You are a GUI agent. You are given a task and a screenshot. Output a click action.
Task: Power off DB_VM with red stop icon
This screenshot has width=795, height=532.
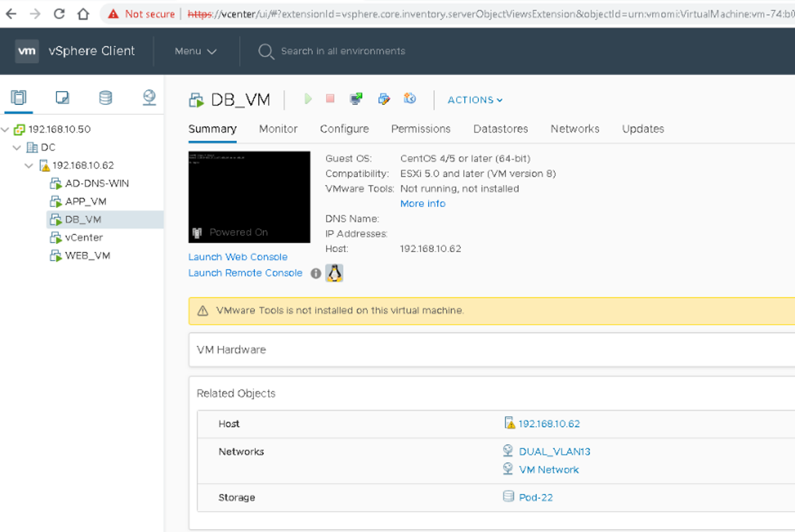[x=330, y=98]
